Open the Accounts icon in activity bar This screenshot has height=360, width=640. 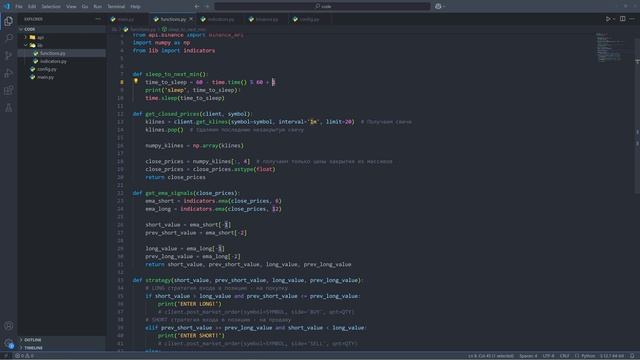tap(9, 326)
